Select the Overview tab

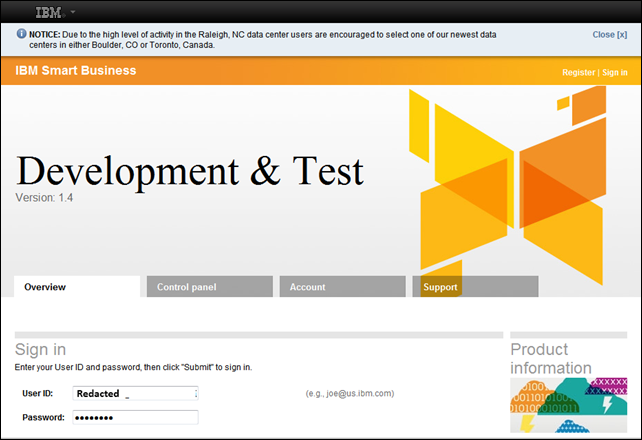(77, 287)
